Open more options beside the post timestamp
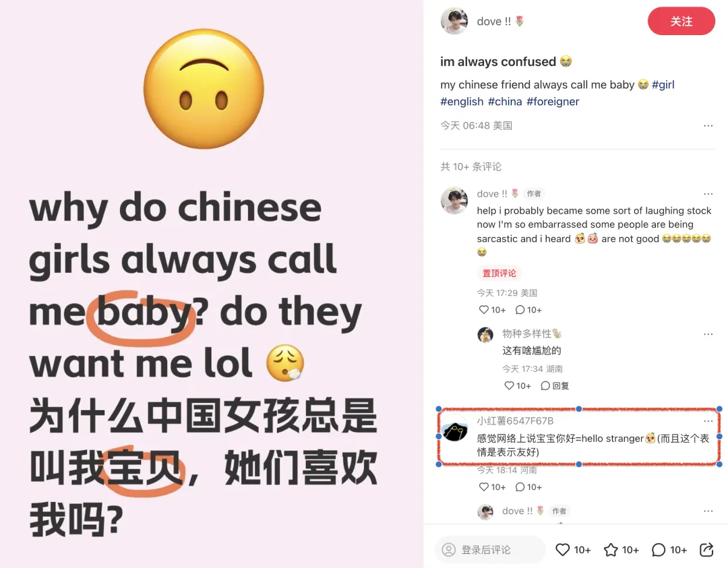This screenshot has height=568, width=728. 708,126
